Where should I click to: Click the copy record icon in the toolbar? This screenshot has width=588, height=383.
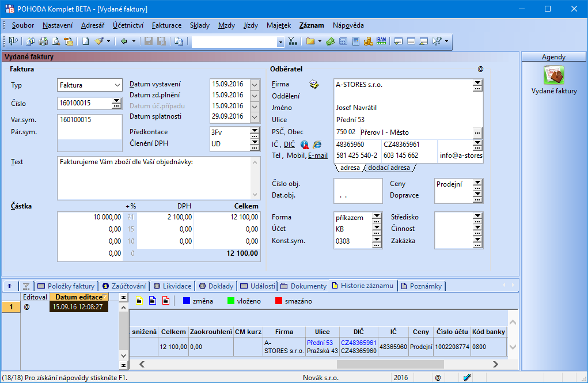pos(179,41)
